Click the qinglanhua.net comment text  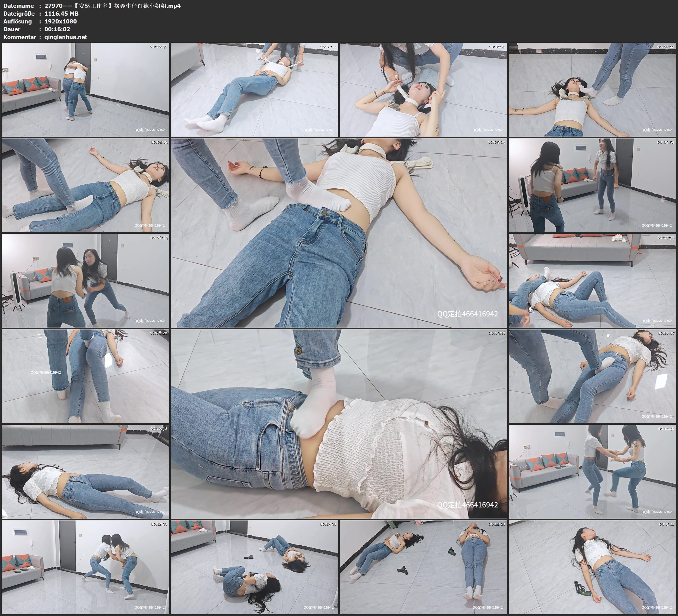tap(66, 37)
